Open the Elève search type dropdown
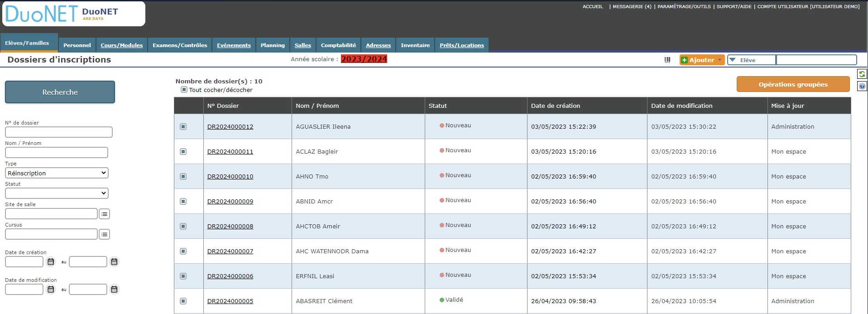The height and width of the screenshot is (314, 868). pyautogui.click(x=752, y=60)
